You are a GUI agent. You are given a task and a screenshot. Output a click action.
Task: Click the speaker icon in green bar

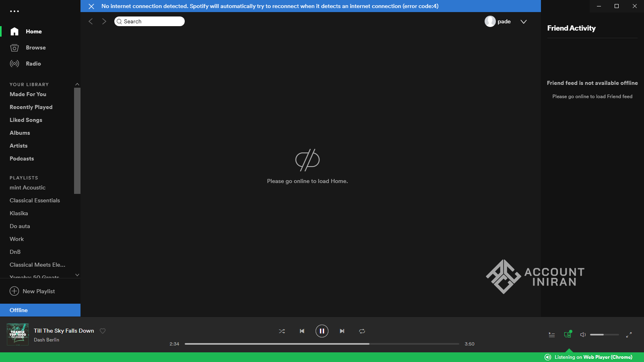pos(548,357)
